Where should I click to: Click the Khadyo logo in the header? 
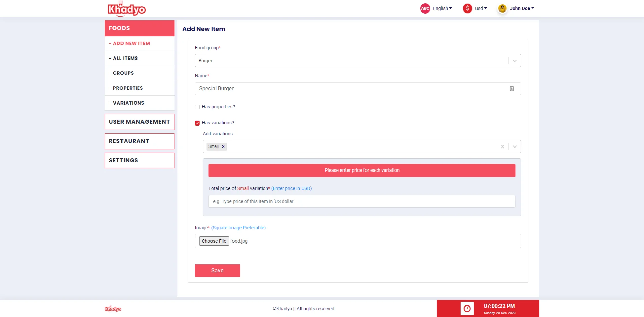coord(127,9)
